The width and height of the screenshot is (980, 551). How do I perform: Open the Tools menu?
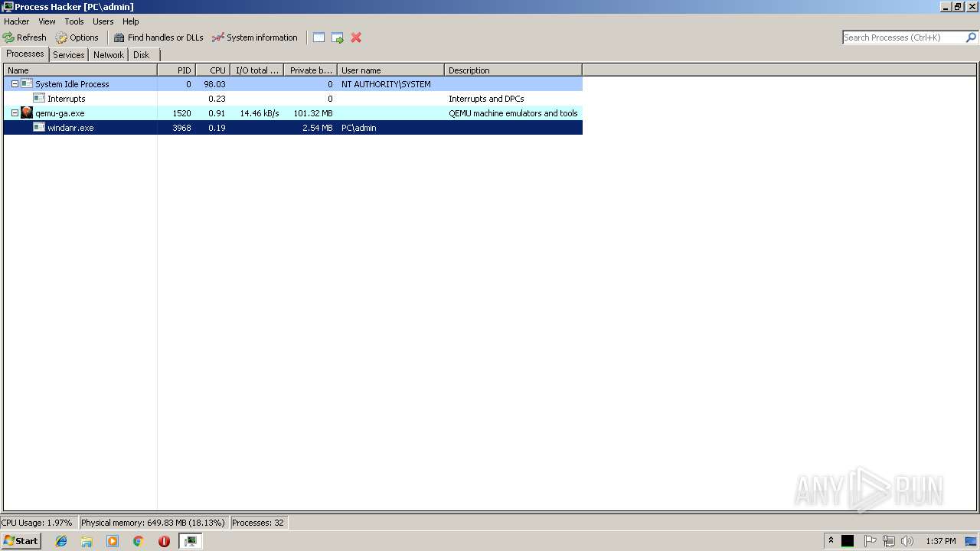(x=74, y=21)
